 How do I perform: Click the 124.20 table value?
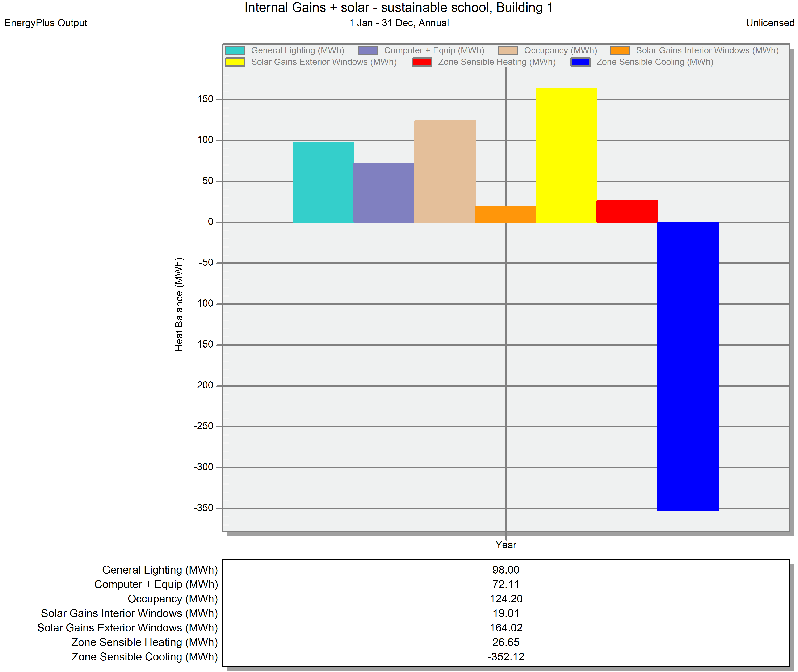[506, 599]
